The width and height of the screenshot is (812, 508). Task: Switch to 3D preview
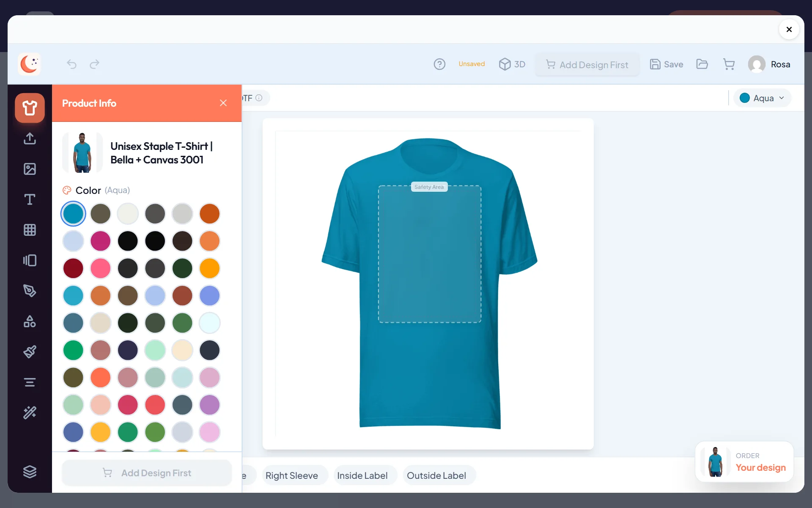click(512, 64)
